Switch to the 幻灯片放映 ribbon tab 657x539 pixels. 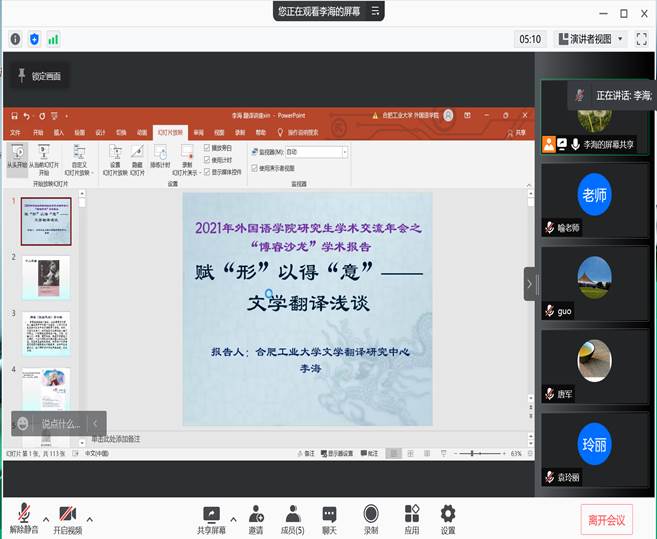pos(168,131)
